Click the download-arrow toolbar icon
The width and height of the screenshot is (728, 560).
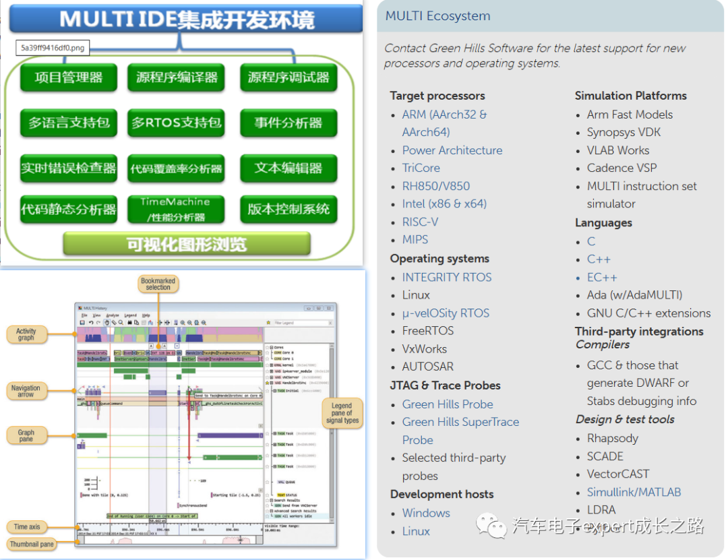click(176, 323)
